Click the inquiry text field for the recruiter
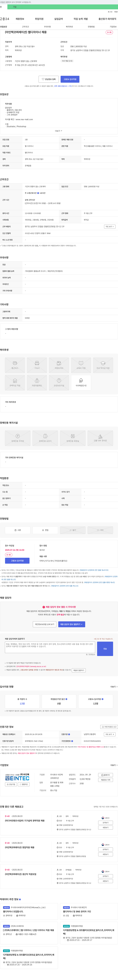The width and height of the screenshot is (118, 980). click(50, 648)
